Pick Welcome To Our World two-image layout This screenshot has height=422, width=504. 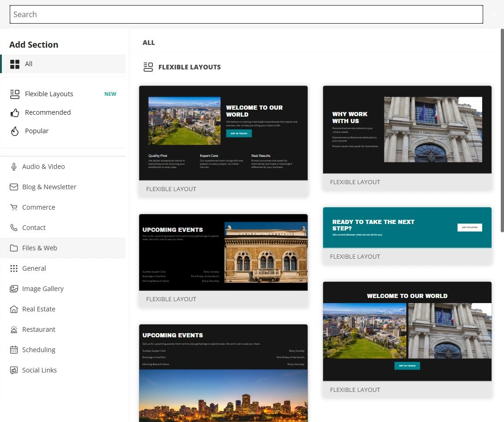click(407, 340)
